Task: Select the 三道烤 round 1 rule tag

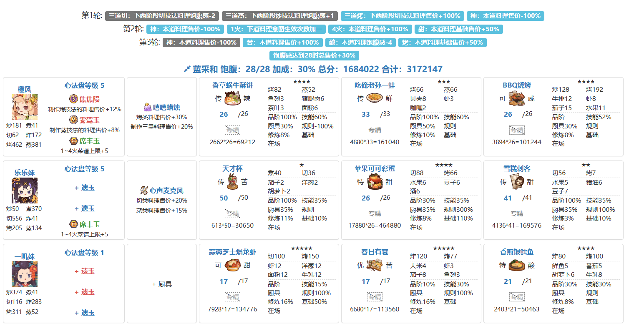Action: point(402,16)
